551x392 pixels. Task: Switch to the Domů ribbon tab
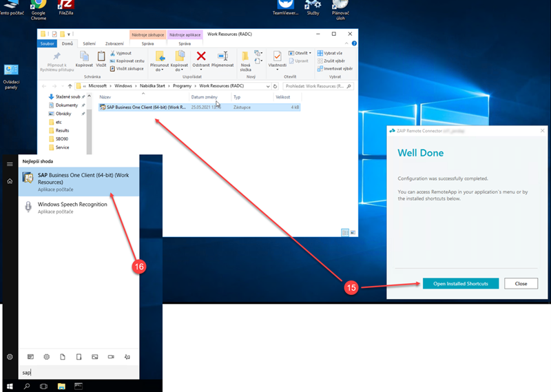tap(67, 43)
